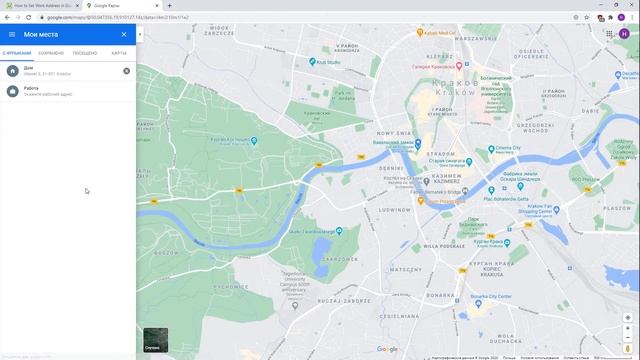Click the Google logo on map
Screen dimensions: 640x360
(387, 349)
